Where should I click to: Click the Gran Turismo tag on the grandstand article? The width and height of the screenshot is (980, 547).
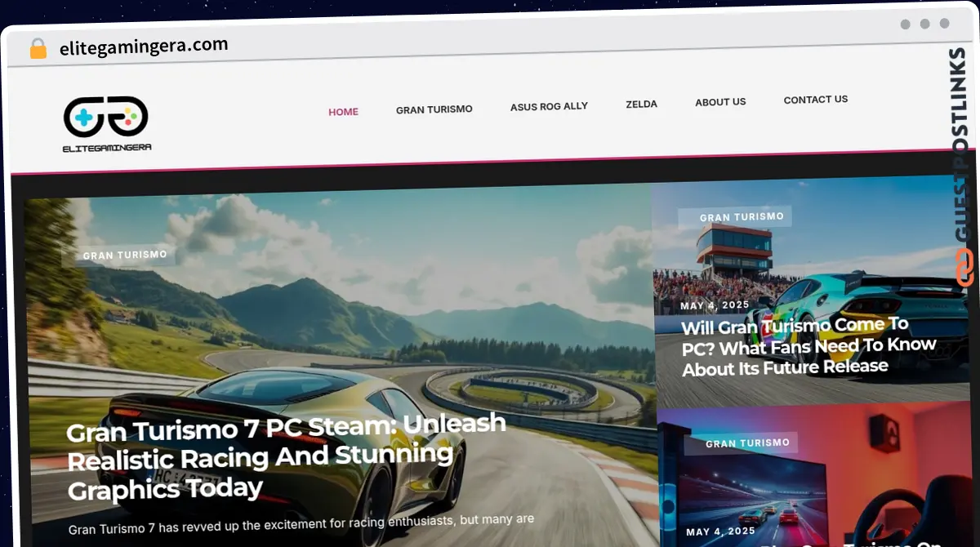[742, 217]
